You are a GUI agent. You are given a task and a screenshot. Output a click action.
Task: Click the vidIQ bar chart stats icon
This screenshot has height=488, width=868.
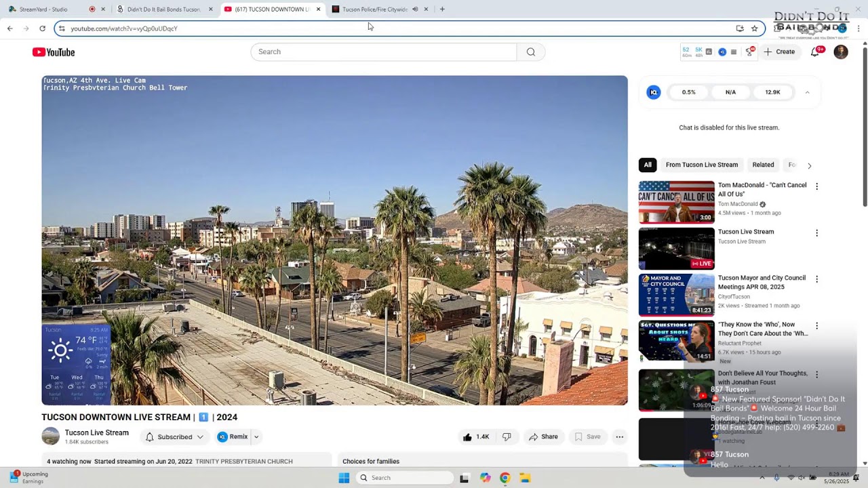(709, 52)
